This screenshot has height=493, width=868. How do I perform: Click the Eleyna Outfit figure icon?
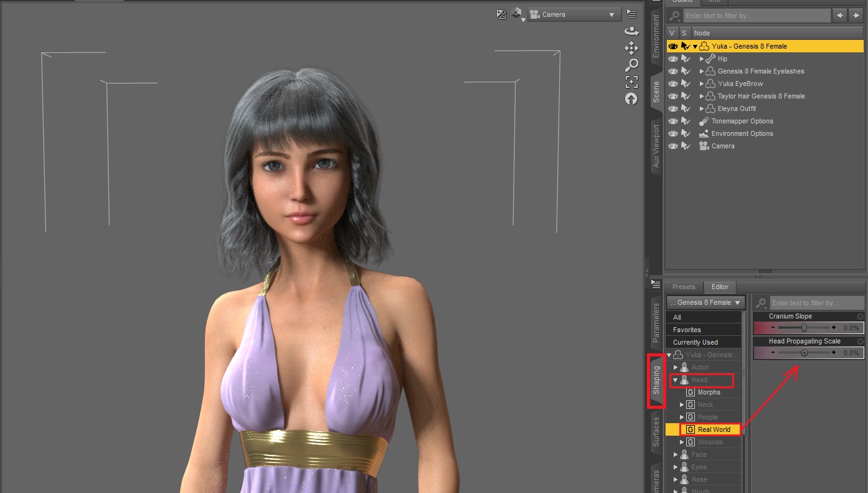click(710, 108)
